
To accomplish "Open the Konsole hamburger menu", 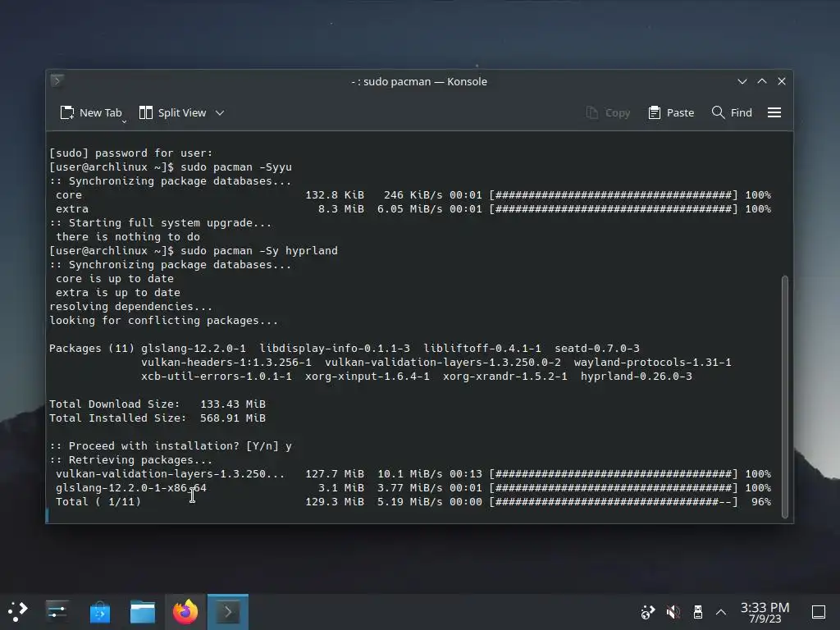I will pos(774,112).
